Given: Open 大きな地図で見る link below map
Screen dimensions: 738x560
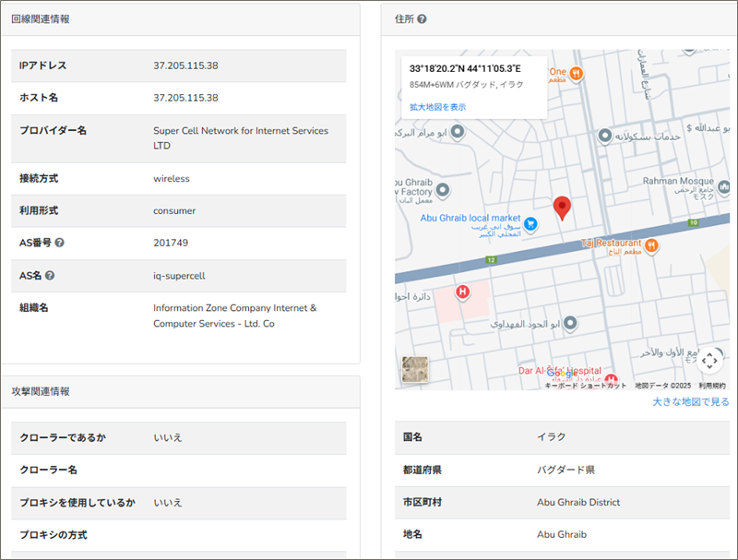Looking at the screenshot, I should click(690, 402).
